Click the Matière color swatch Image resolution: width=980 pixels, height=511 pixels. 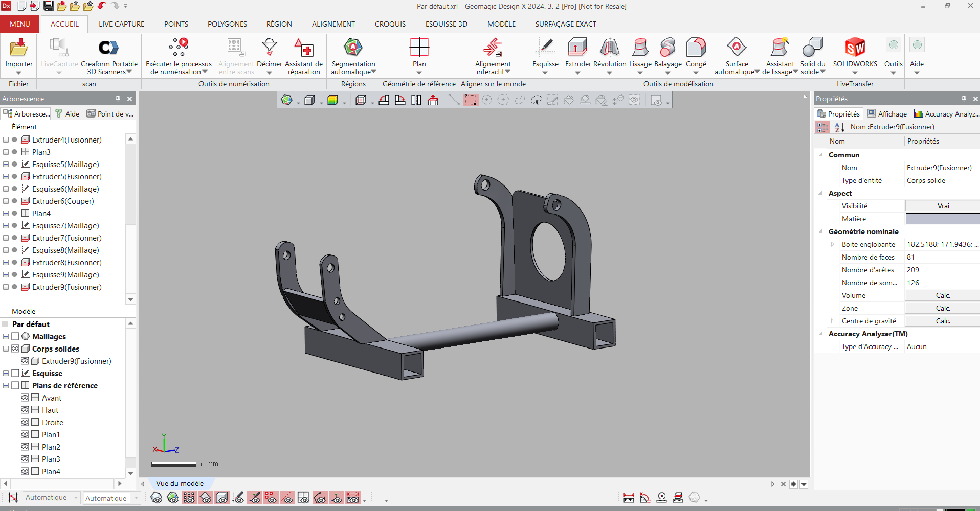tap(943, 219)
